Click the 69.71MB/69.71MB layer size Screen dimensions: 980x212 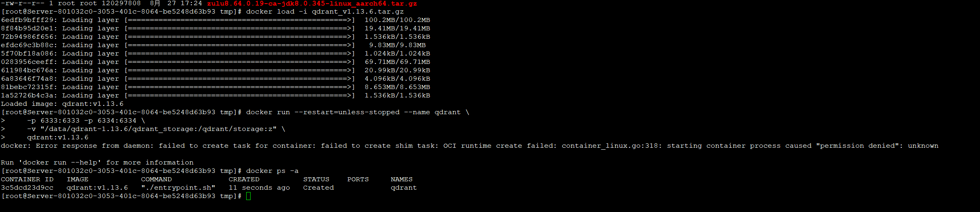(x=397, y=62)
